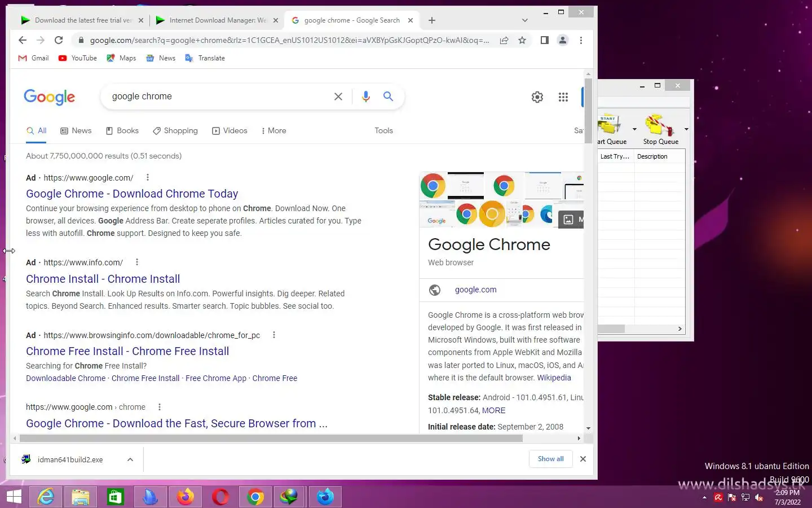Open the Chrome Install - Chrome Install ad
The width and height of the screenshot is (812, 508).
[103, 279]
